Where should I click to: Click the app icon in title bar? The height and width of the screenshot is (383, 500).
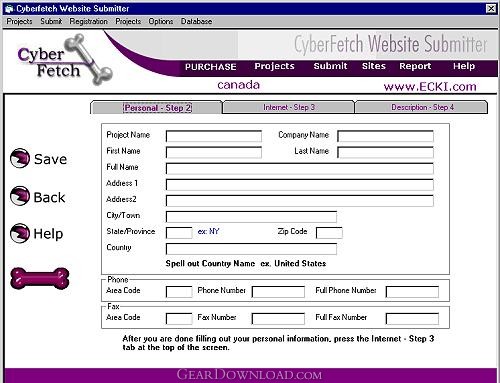tap(10, 9)
